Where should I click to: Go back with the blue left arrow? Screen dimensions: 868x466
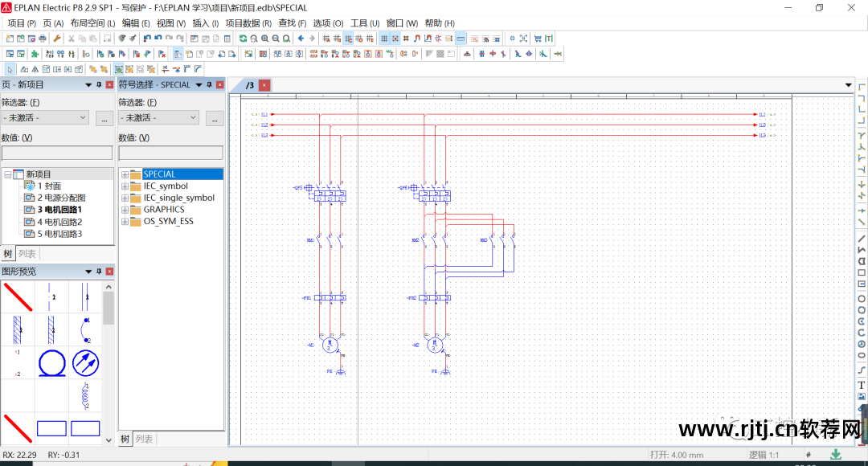[301, 39]
